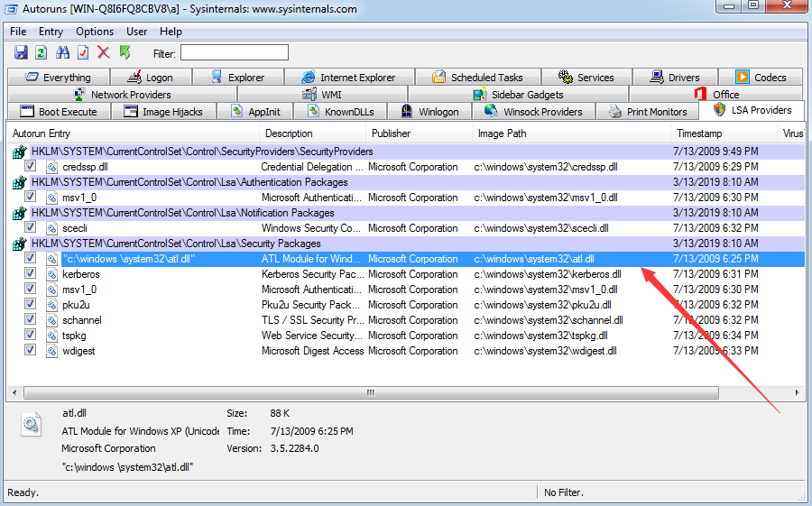
Task: Click the Save toolbar icon
Action: (x=21, y=53)
